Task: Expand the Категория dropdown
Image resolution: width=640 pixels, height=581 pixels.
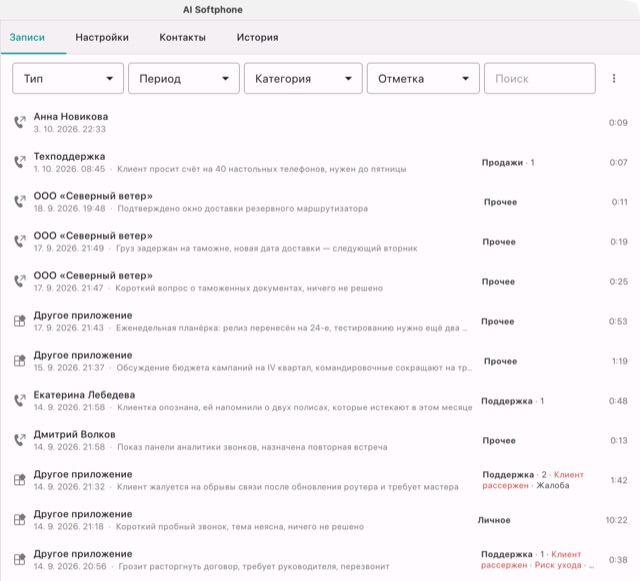Action: coord(303,78)
